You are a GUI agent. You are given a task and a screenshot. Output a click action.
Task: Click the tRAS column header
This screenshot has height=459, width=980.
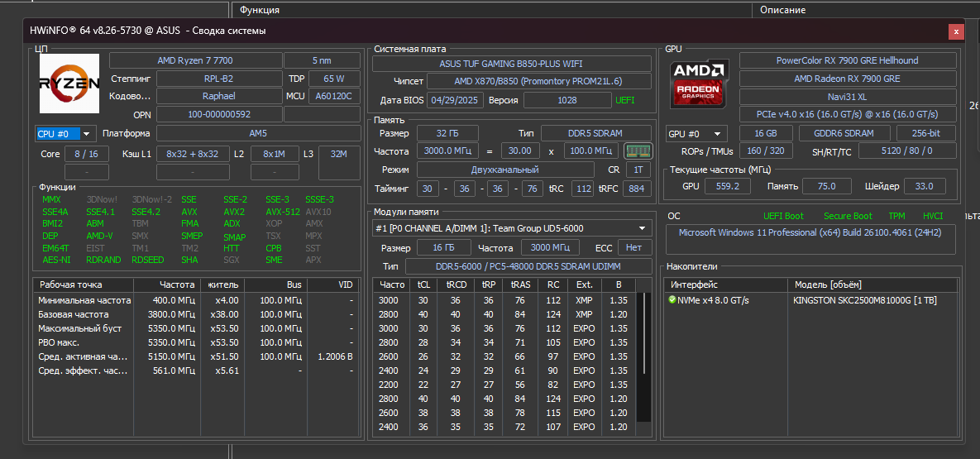[x=520, y=284]
